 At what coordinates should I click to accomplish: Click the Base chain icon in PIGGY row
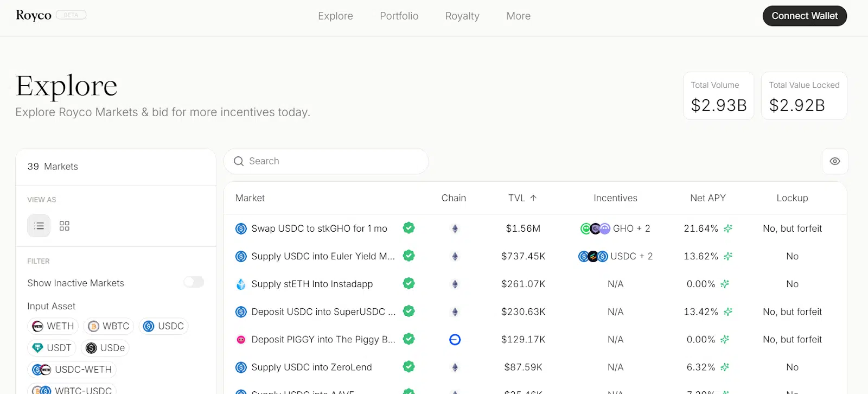[455, 339]
